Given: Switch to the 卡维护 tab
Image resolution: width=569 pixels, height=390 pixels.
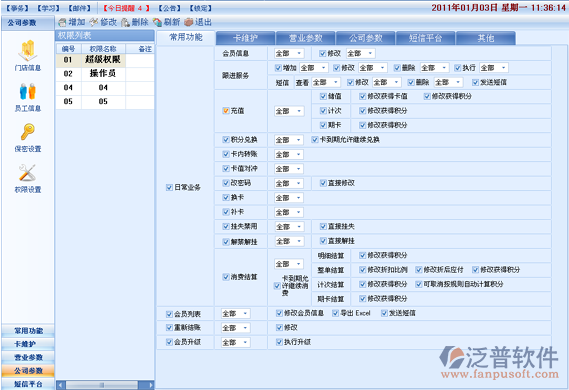Looking at the screenshot, I should [x=245, y=38].
